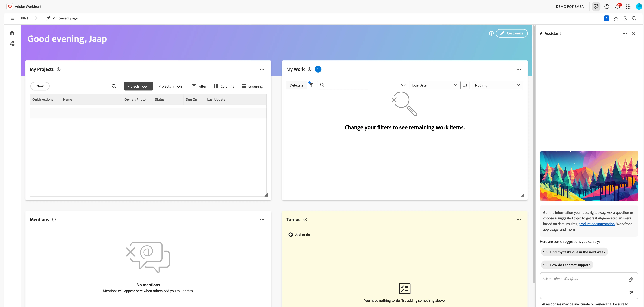The height and width of the screenshot is (307, 644).
Task: Click the Delegate button
Action: tap(297, 85)
